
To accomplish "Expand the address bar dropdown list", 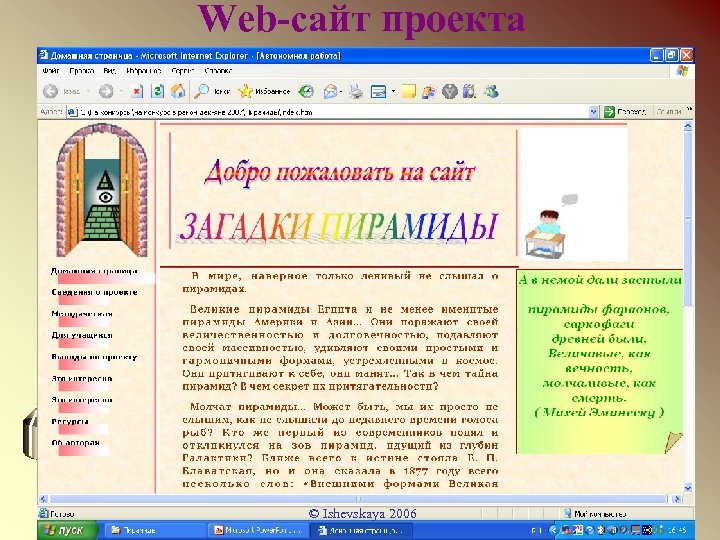I will pyautogui.click(x=593, y=112).
